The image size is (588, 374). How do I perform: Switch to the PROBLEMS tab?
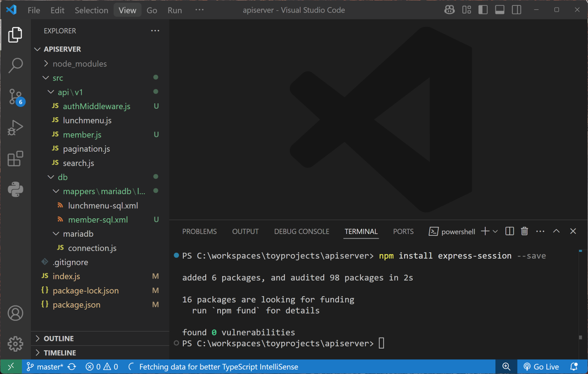tap(200, 231)
